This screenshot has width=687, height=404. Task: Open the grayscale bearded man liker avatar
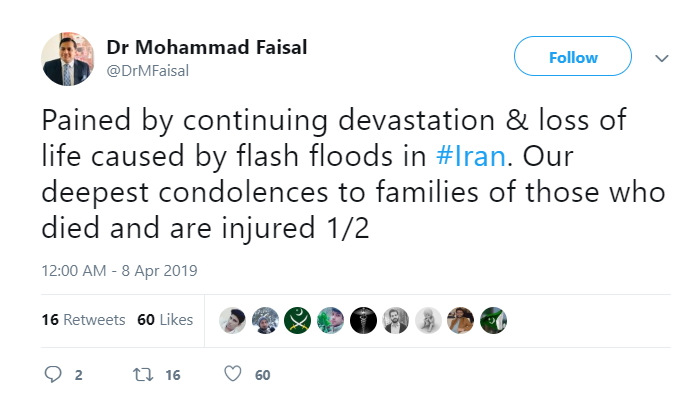(x=396, y=320)
